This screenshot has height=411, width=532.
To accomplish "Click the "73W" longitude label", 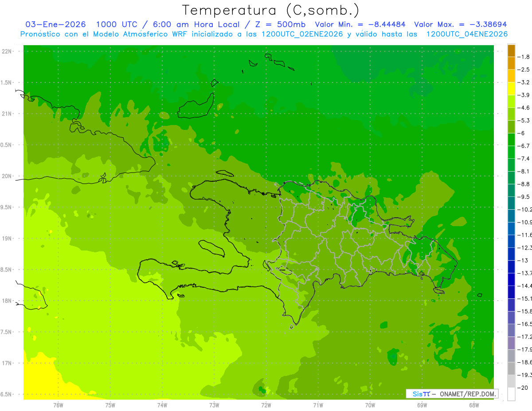I will [214, 405].
